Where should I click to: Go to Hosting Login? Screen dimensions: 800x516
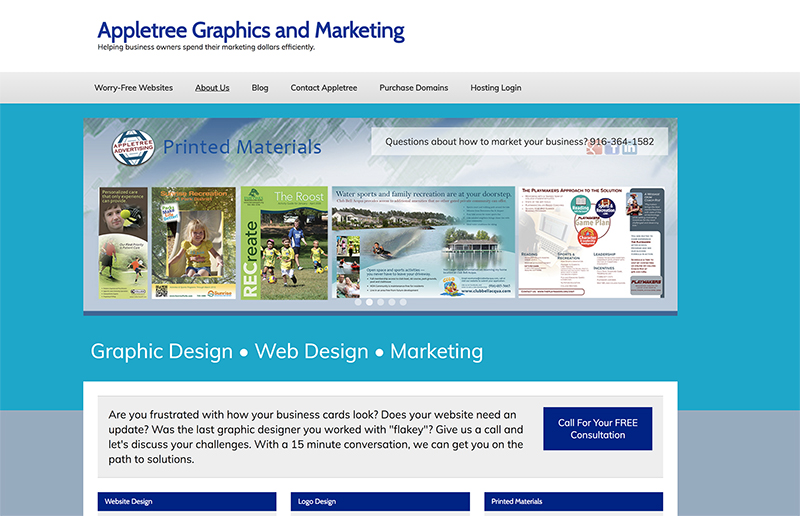click(496, 88)
